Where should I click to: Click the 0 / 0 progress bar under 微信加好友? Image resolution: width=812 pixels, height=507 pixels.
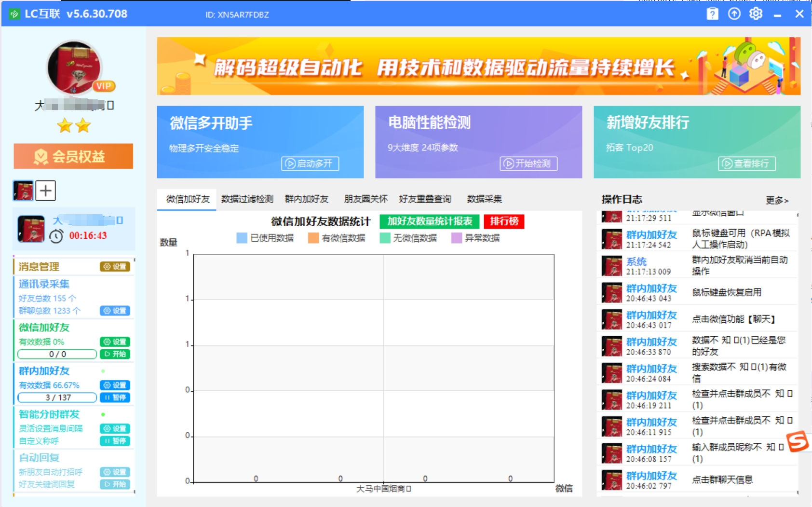click(x=57, y=354)
